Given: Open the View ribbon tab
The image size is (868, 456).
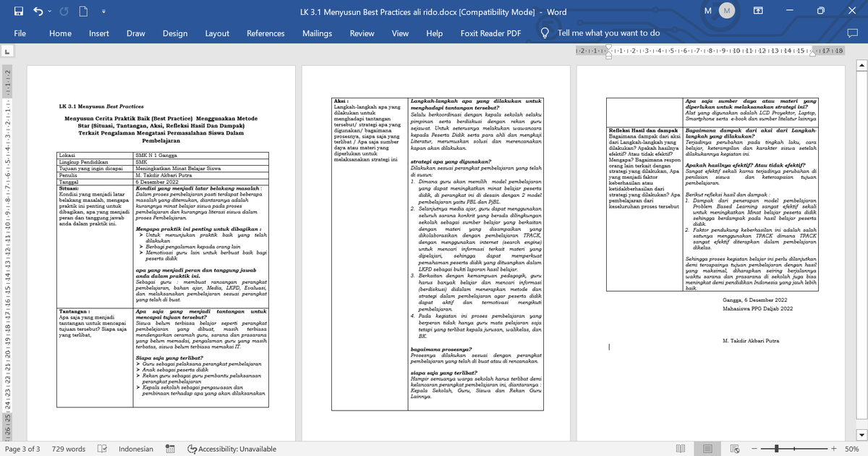Looking at the screenshot, I should [x=400, y=33].
